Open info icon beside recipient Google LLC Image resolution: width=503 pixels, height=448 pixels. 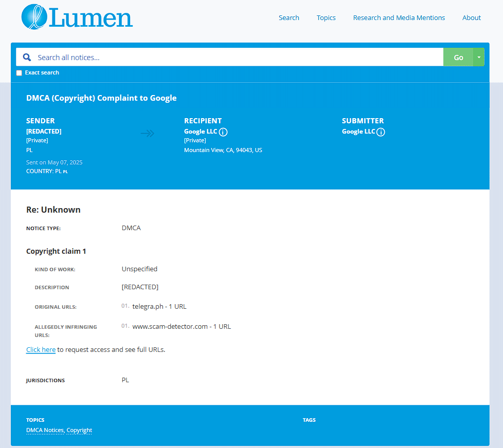point(223,132)
